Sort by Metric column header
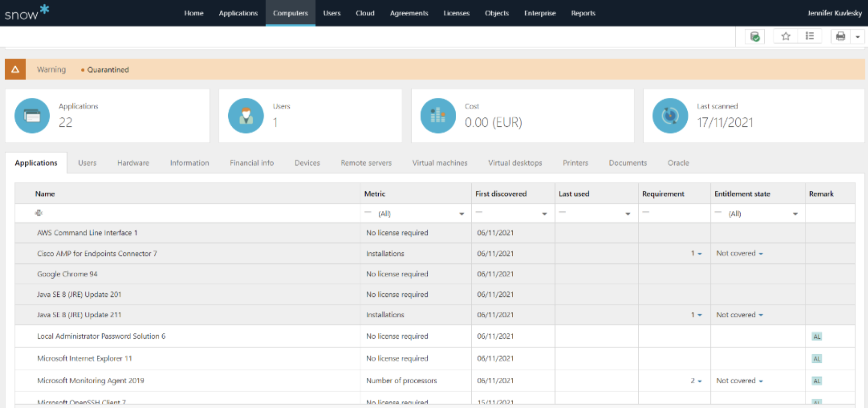Screen dimensions: 868x408 [x=375, y=194]
